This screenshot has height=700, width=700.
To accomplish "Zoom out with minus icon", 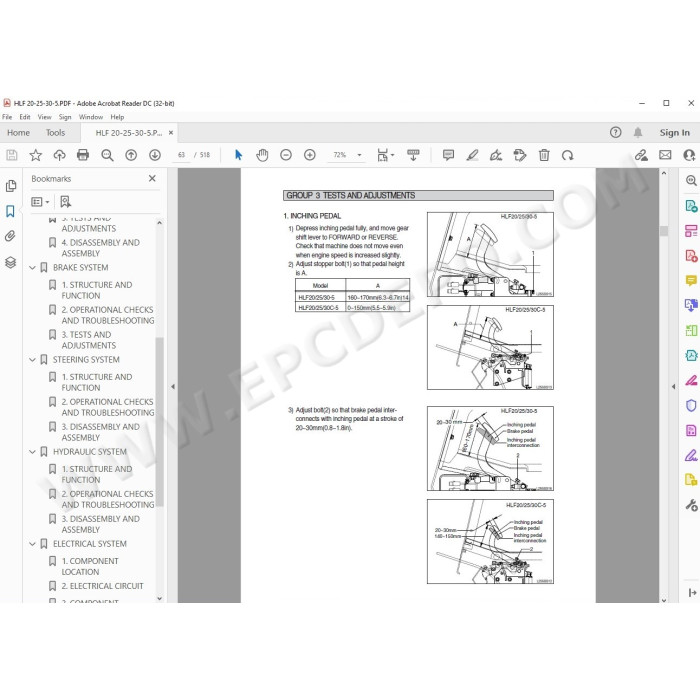I will tap(286, 155).
